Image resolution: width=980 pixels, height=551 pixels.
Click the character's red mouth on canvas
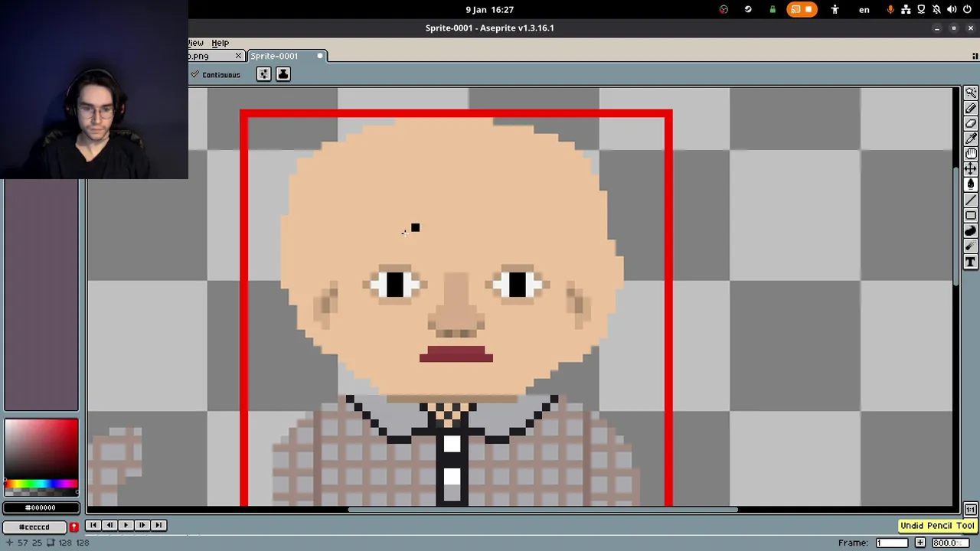point(456,354)
